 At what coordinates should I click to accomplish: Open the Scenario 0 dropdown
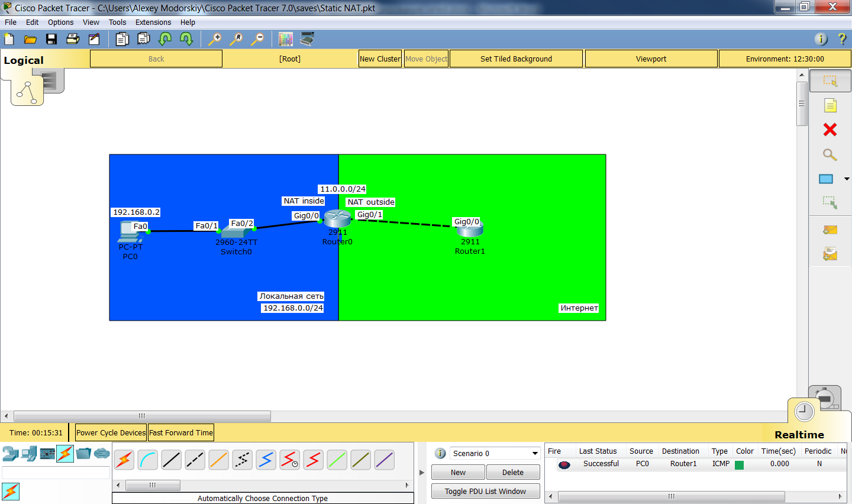click(x=495, y=453)
